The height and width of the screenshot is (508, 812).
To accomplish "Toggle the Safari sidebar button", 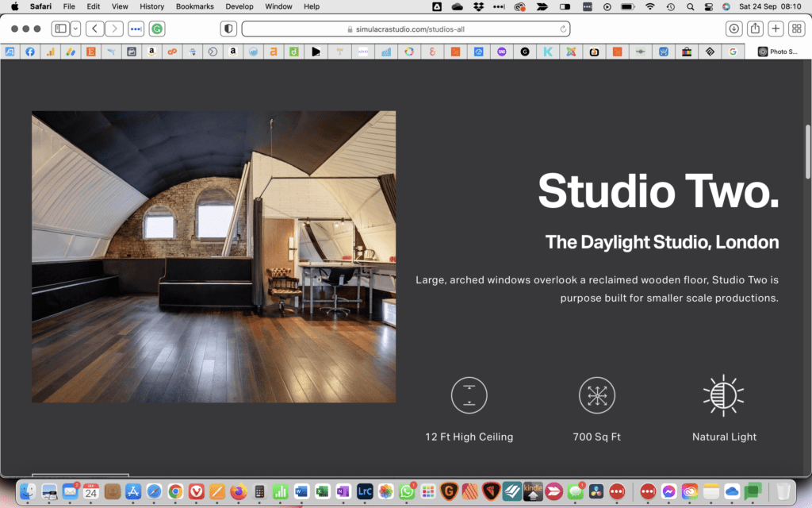I will click(x=60, y=29).
